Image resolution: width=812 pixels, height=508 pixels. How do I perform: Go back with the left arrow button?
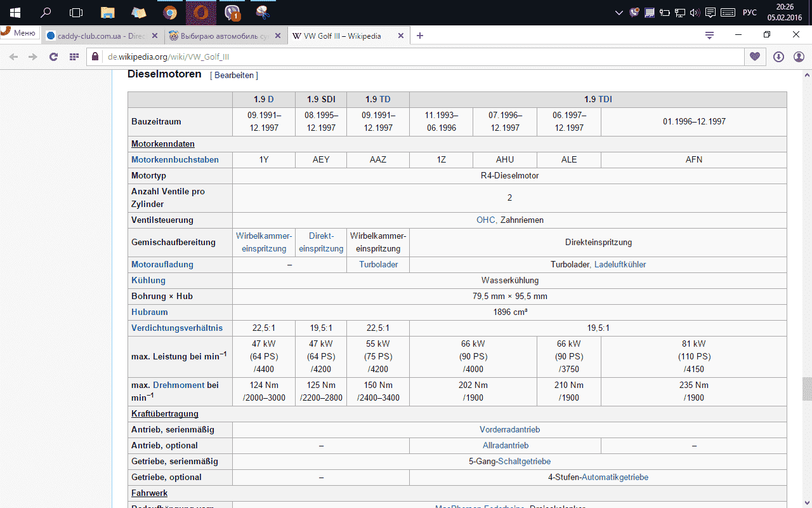(13, 57)
